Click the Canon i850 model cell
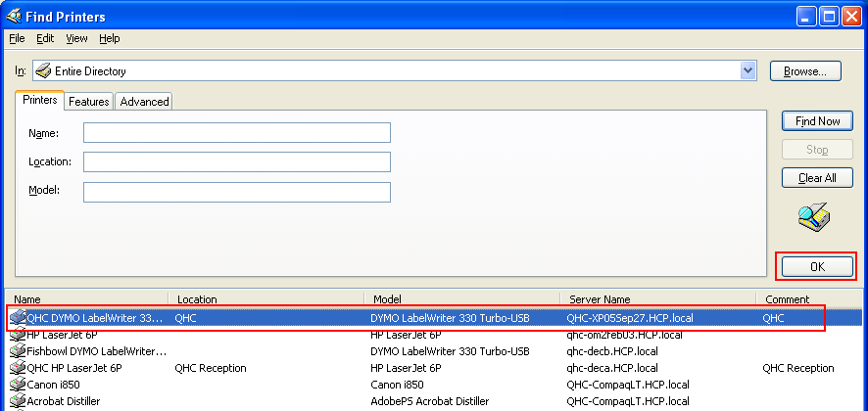This screenshot has height=411, width=868. (397, 385)
